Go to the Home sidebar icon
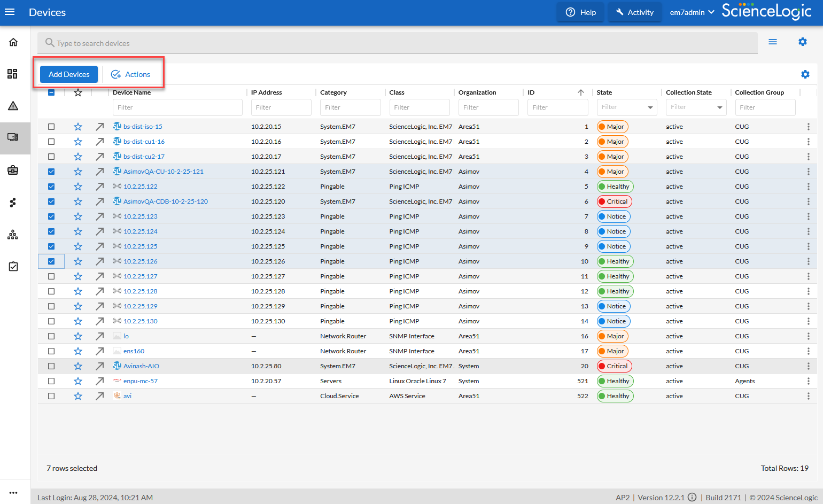Image resolution: width=823 pixels, height=504 pixels. point(13,42)
